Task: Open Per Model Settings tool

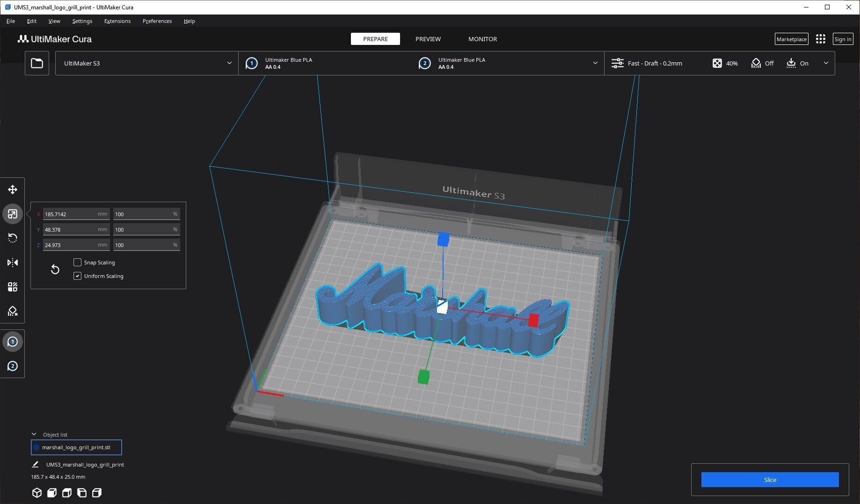Action: tap(13, 287)
